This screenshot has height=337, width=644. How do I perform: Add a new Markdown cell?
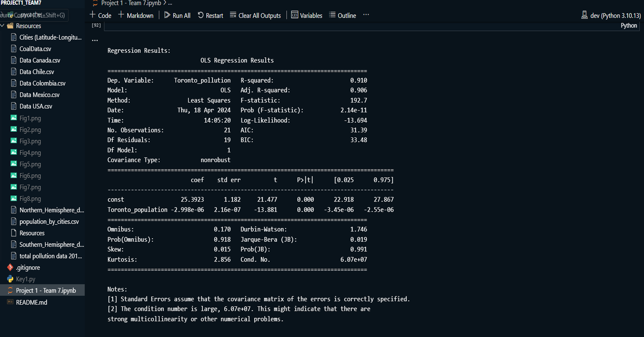point(136,16)
